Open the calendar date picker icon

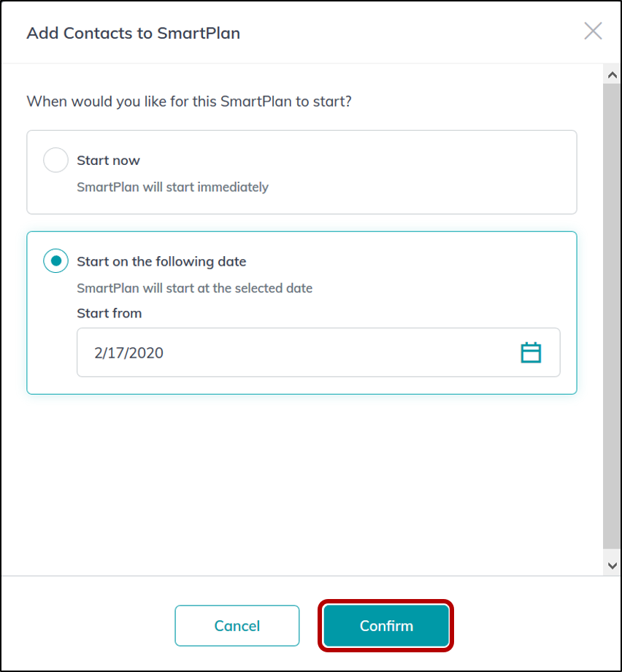click(x=531, y=352)
